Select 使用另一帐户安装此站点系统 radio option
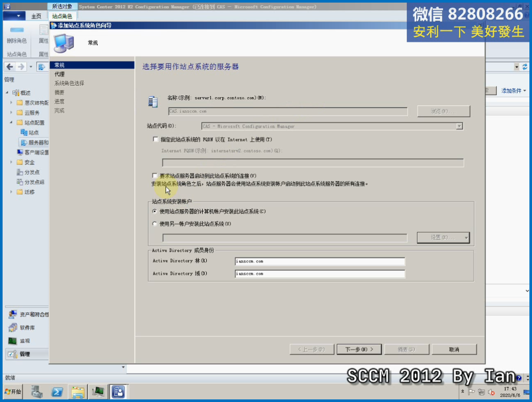This screenshot has width=532, height=402. (x=155, y=224)
